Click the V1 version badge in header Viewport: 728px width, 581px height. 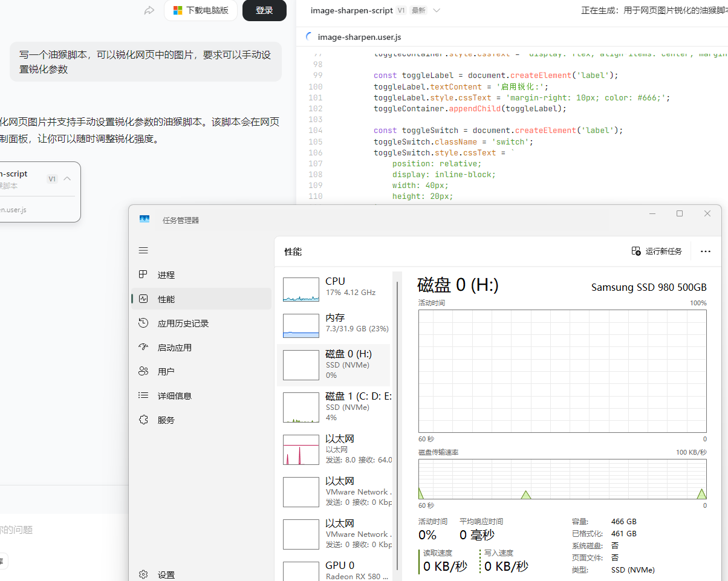coord(401,10)
